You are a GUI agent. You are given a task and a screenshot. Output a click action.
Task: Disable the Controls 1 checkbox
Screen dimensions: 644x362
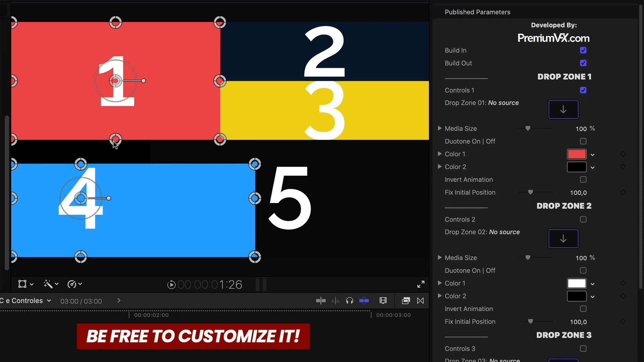click(x=583, y=90)
